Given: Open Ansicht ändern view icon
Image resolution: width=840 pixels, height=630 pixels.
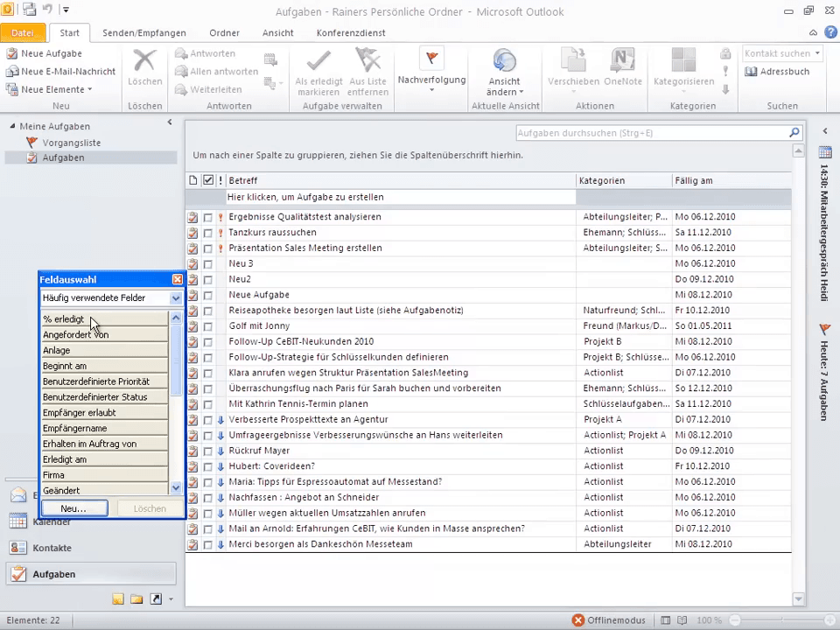Looking at the screenshot, I should point(505,61).
